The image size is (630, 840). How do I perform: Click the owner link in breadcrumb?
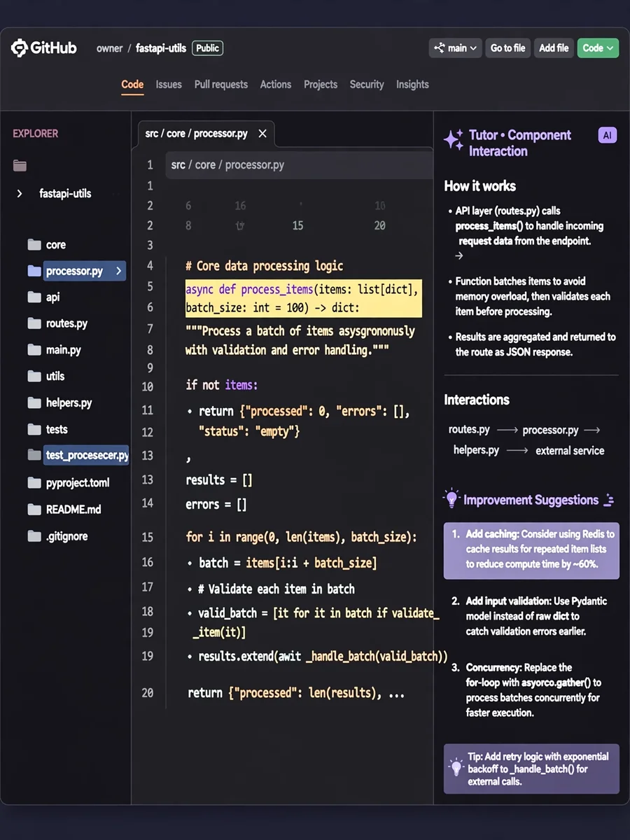[109, 48]
